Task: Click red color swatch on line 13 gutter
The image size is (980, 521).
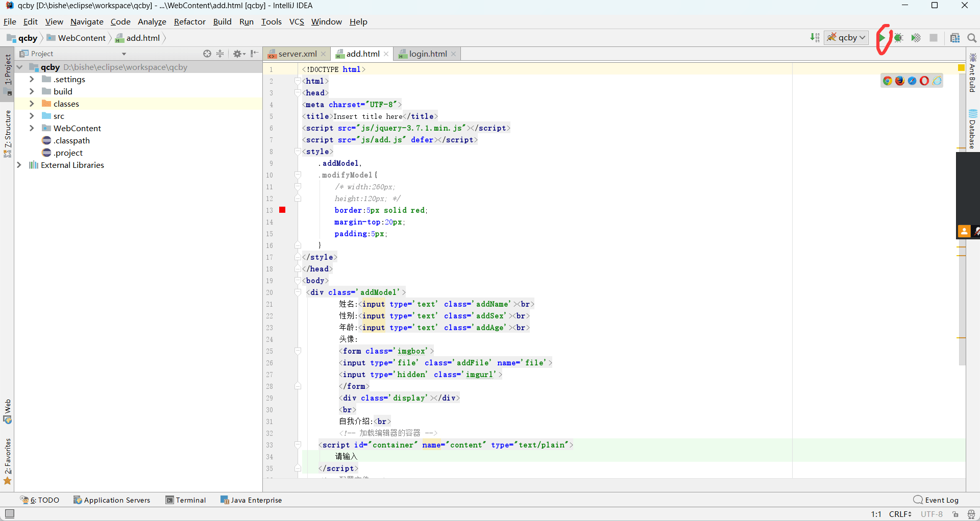Action: click(282, 210)
